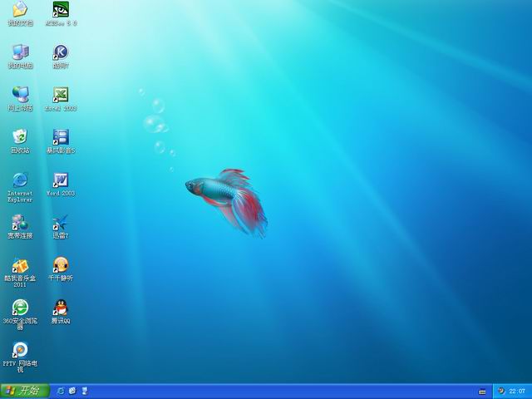Viewport: 532px width, 399px height.
Task: Select the 宽带连接 broadband connection icon
Action: pyautogui.click(x=20, y=223)
